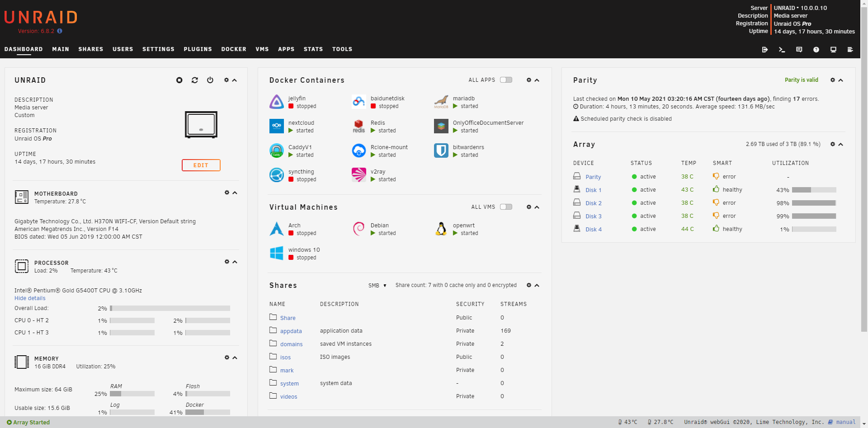Click the Hide details link
This screenshot has height=428, width=868.
click(30, 298)
